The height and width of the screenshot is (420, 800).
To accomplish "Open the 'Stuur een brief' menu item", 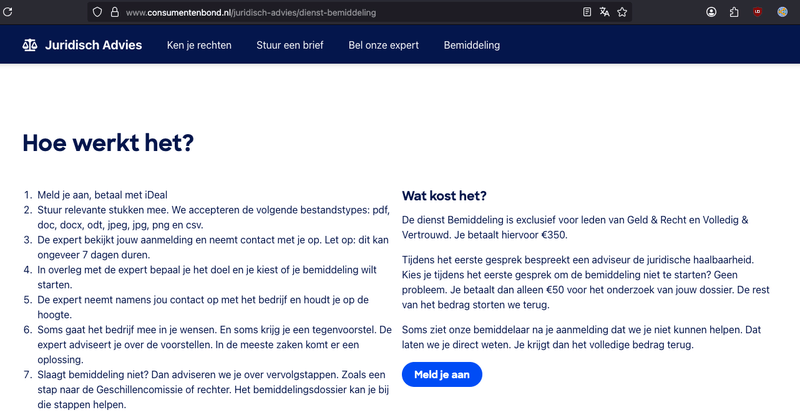I will [x=290, y=45].
